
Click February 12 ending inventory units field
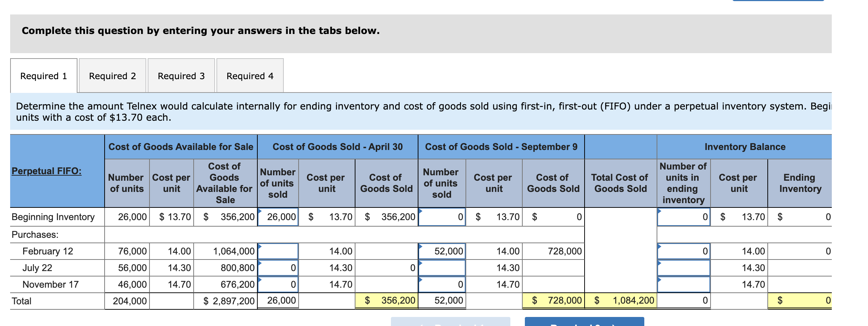683,251
